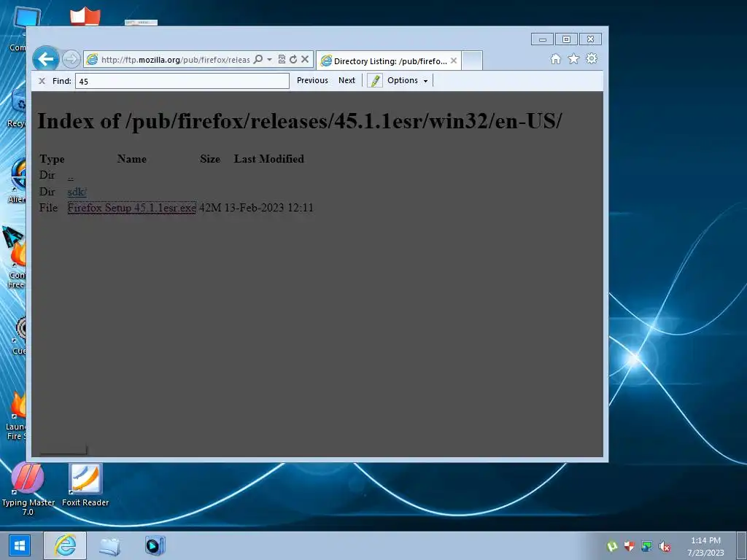The height and width of the screenshot is (560, 747).
Task: Stop loading with the address bar X icon
Action: [x=305, y=59]
